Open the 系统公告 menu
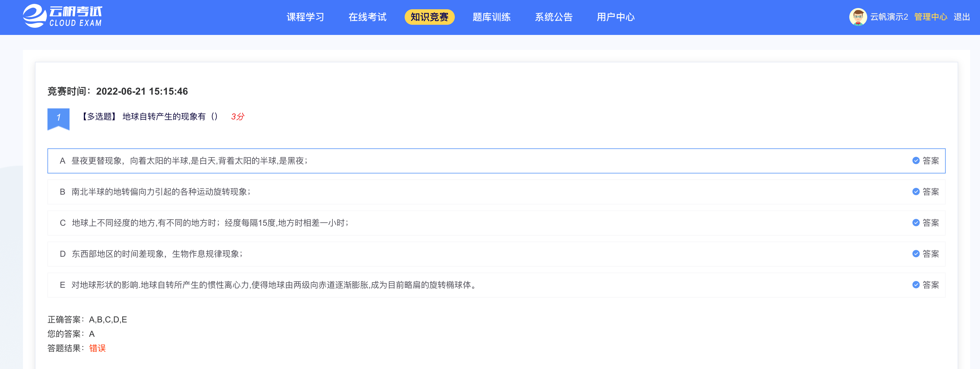 point(554,17)
